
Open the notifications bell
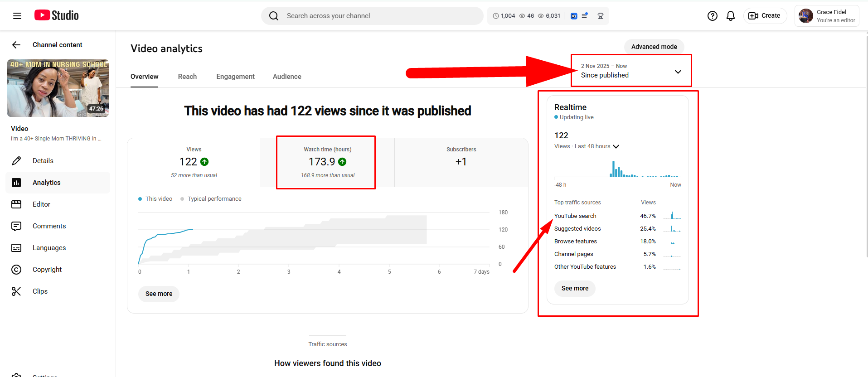click(x=730, y=16)
